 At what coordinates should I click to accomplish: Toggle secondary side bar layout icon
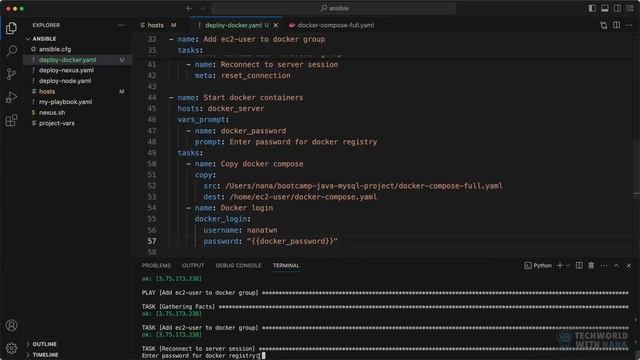(x=618, y=8)
